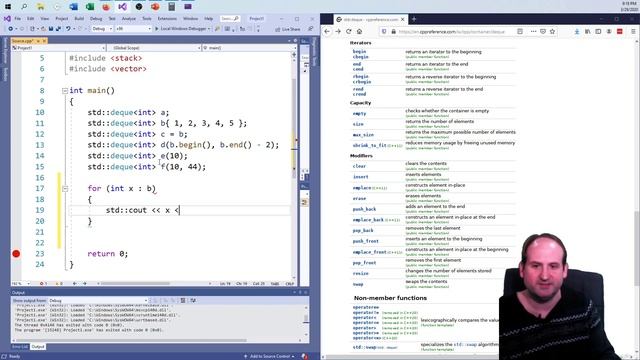Reload the cppreference page
Image resolution: width=640 pixels, height=360 pixels.
[349, 31]
